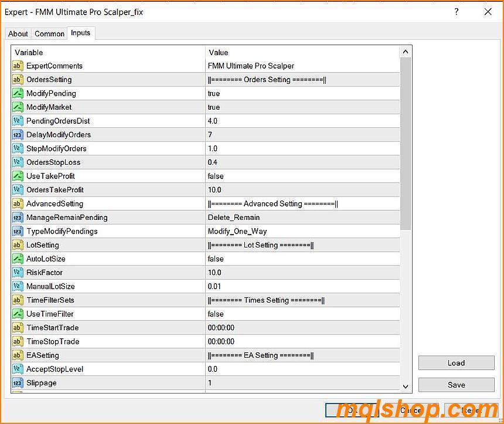Save the current input settings
Viewport: 504px width, 424px height.
click(x=456, y=385)
